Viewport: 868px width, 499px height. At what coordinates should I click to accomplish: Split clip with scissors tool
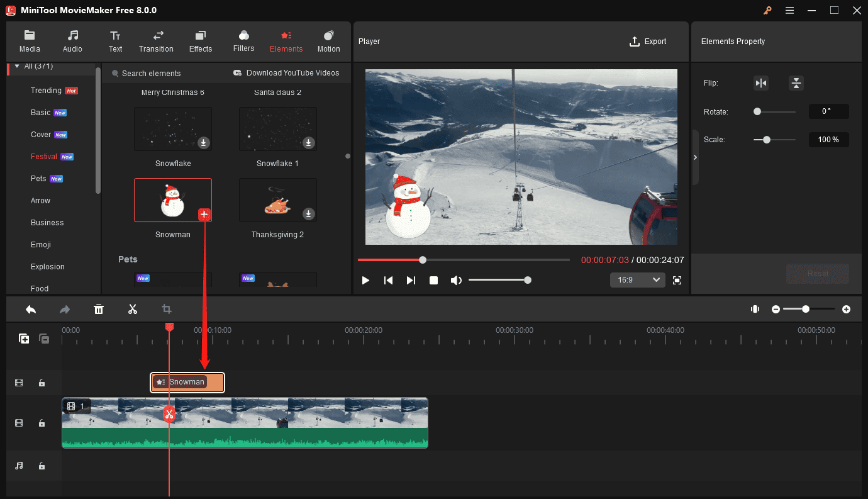tap(133, 309)
